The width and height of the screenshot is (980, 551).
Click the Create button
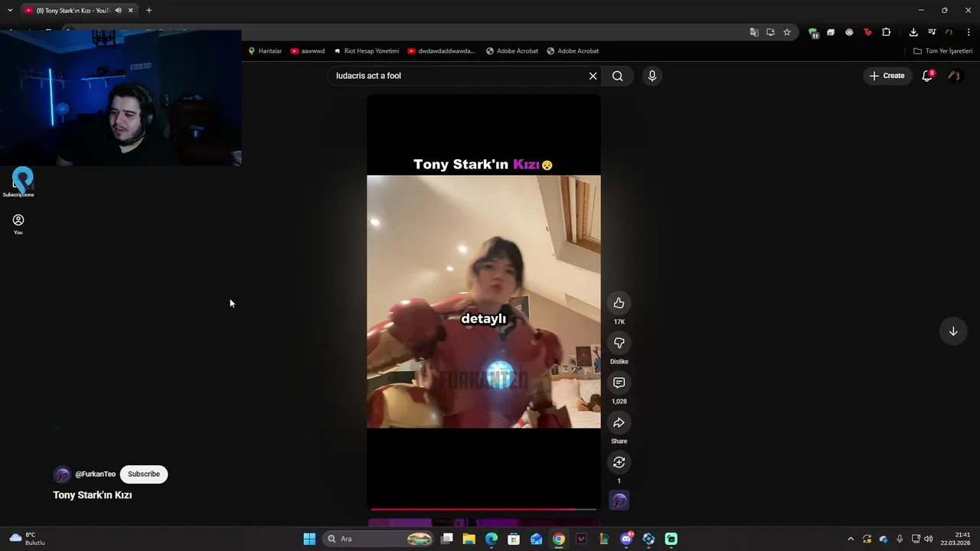pos(887,76)
